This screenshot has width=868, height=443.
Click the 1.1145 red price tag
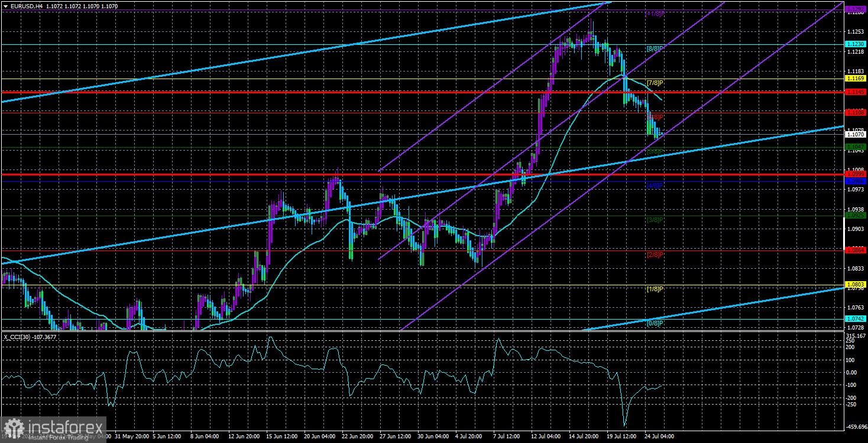856,92
